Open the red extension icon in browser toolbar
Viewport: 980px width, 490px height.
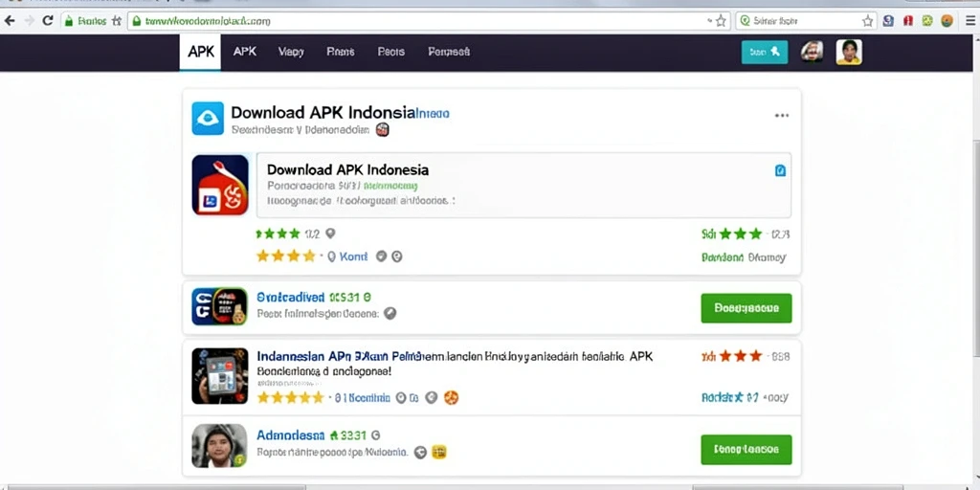(908, 21)
